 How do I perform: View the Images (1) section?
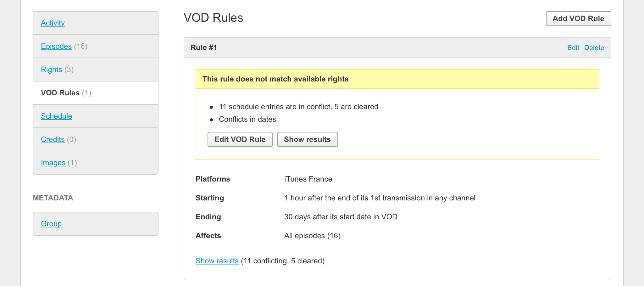53,163
